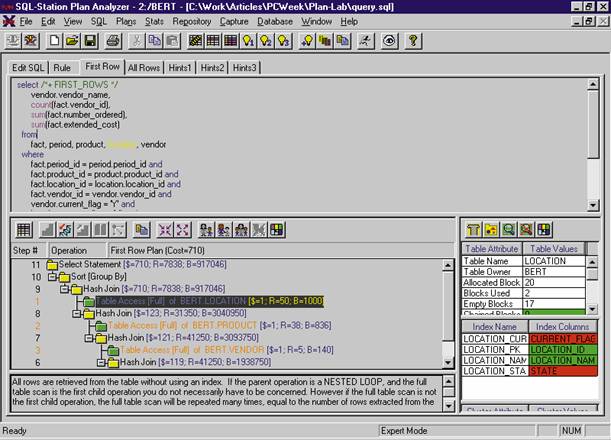The height and width of the screenshot is (440, 611).
Task: Click the New file toolbar icon
Action: coord(55,41)
